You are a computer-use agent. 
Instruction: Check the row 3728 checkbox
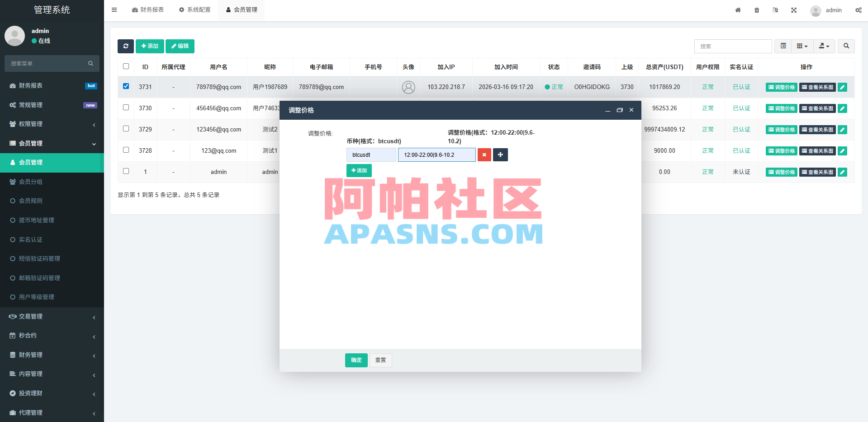point(126,150)
